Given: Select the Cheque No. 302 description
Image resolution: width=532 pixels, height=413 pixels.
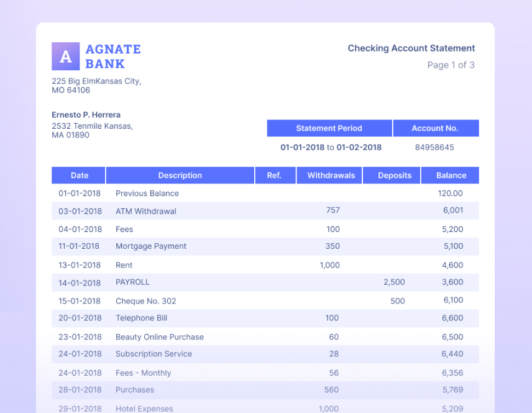Looking at the screenshot, I should click(x=146, y=301).
